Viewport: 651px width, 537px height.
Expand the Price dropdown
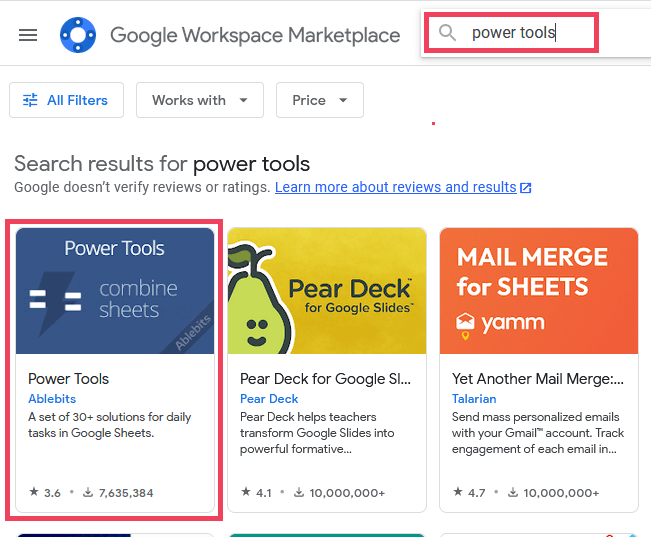coord(320,100)
